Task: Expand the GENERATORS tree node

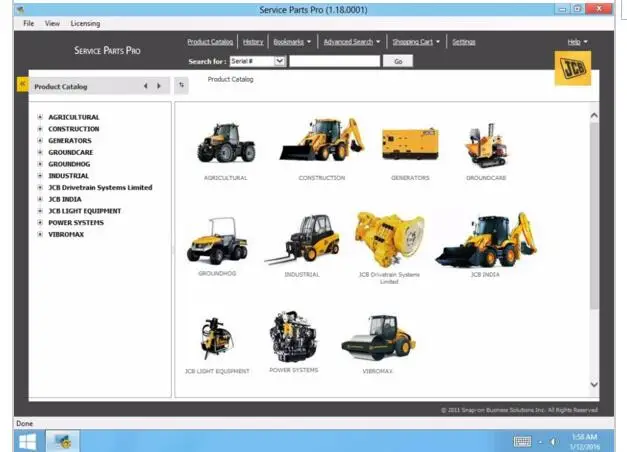Action: 40,140
